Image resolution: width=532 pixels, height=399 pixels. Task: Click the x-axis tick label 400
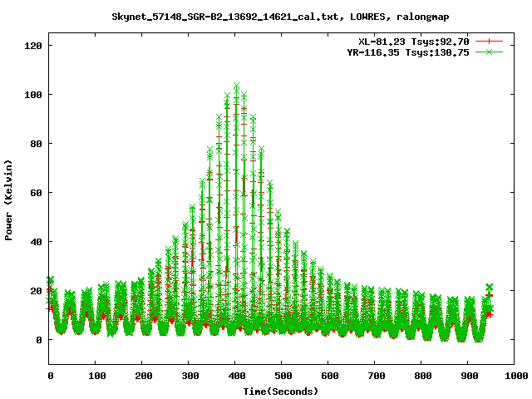click(x=236, y=376)
